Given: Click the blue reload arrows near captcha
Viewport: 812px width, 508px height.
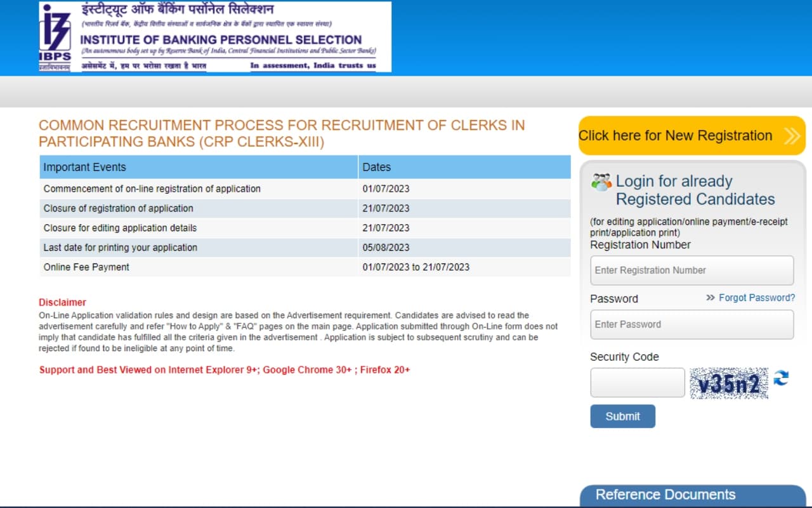Looking at the screenshot, I should pos(780,378).
